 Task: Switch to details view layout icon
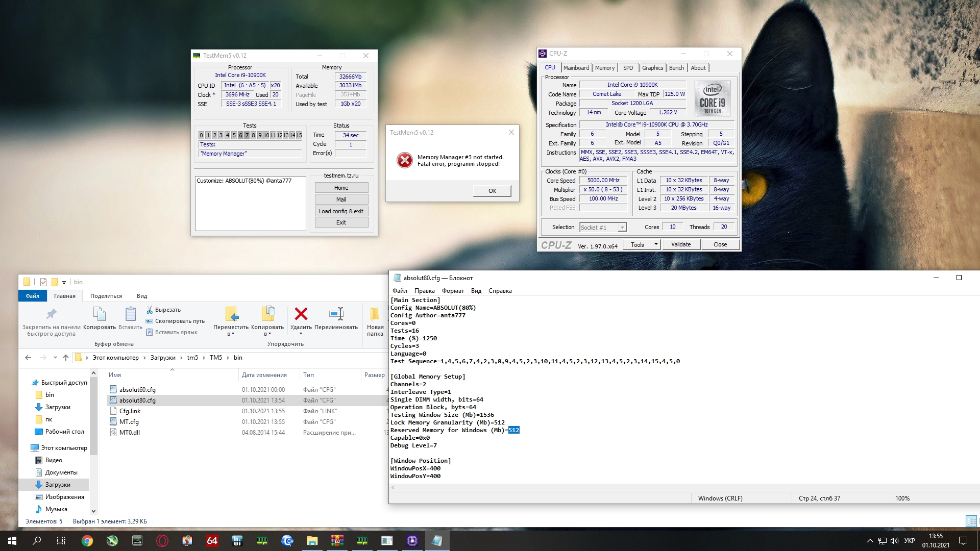971,521
